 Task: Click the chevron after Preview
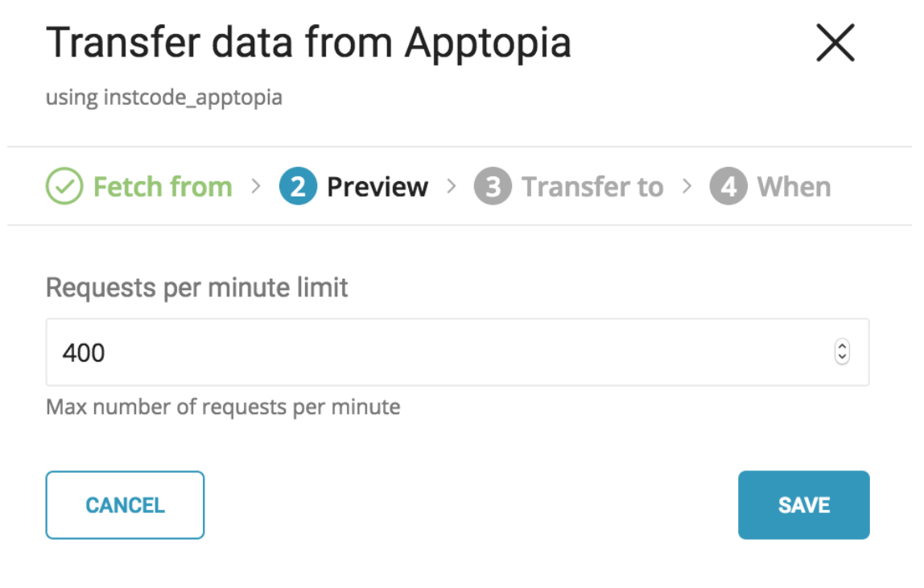[x=452, y=186]
